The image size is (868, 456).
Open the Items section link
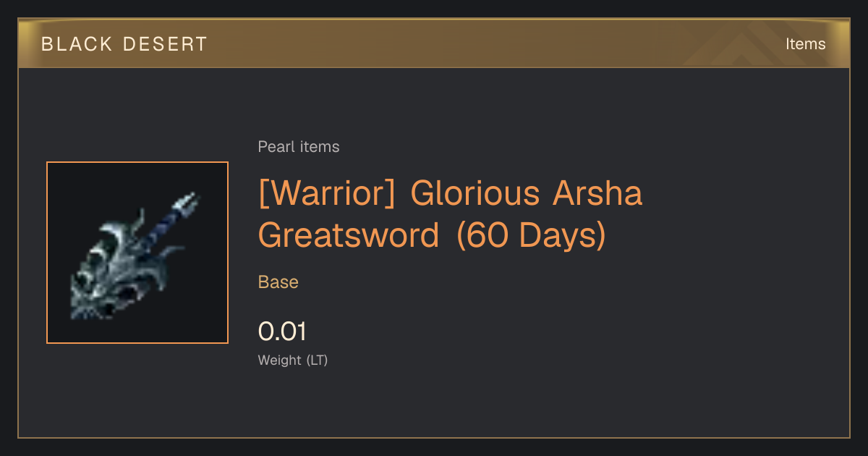coord(805,43)
